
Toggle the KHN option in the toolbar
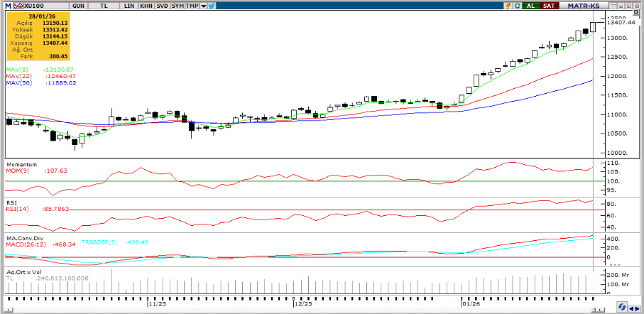pos(145,6)
